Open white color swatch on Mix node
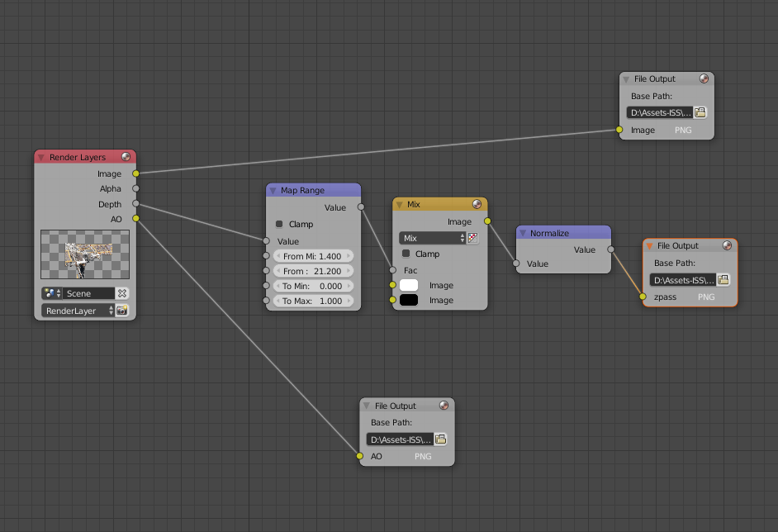The image size is (778, 532). click(409, 285)
